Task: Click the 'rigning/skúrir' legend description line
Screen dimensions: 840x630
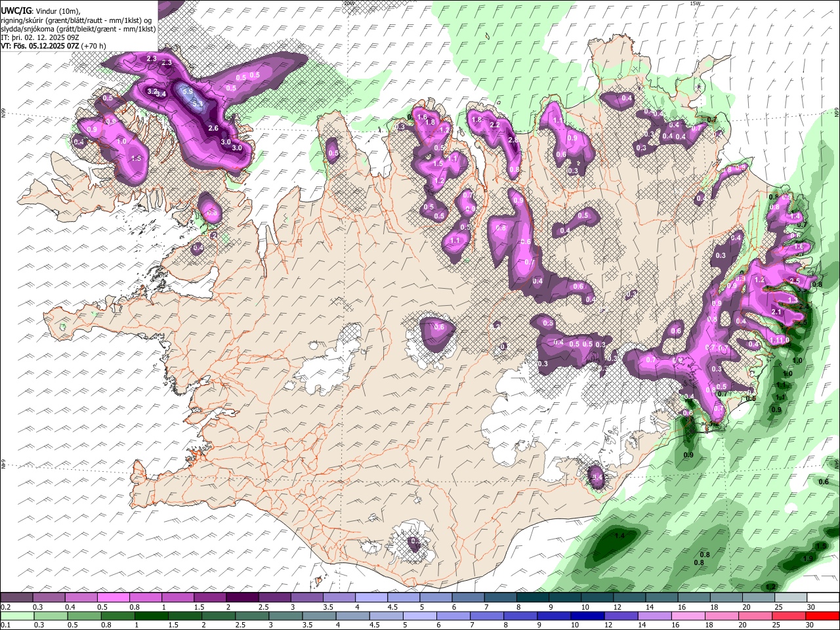Action: (75, 20)
